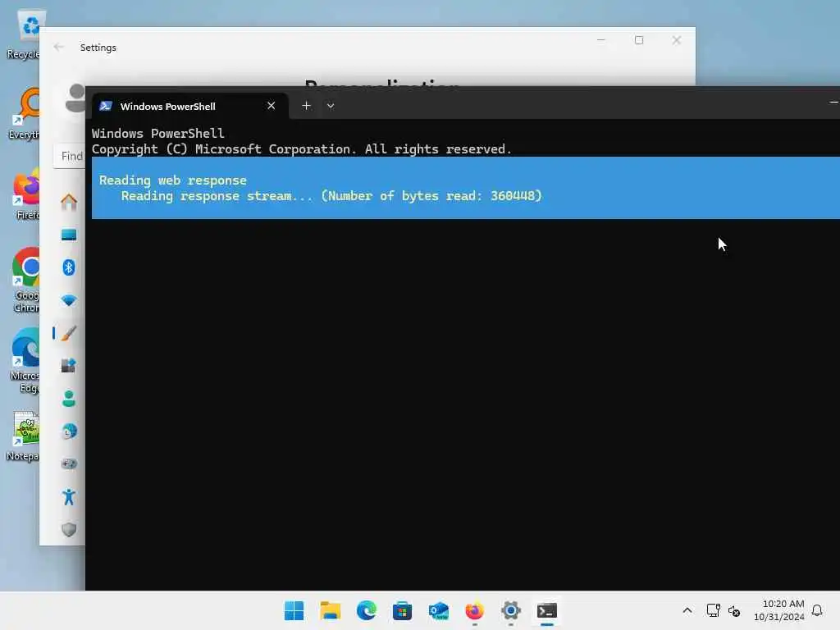Open muted volume tray icon
Screen dimensions: 840x630
pyautogui.click(x=734, y=610)
